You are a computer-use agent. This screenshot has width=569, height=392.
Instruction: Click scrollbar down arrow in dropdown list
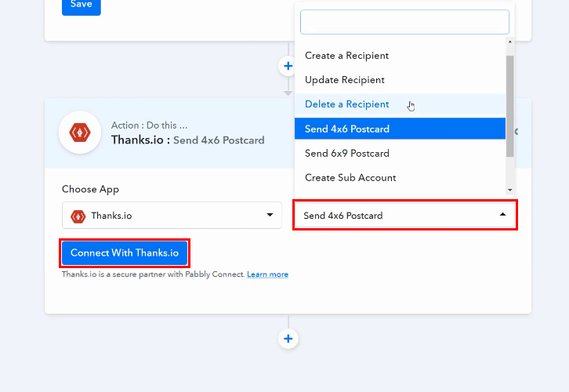[x=510, y=190]
